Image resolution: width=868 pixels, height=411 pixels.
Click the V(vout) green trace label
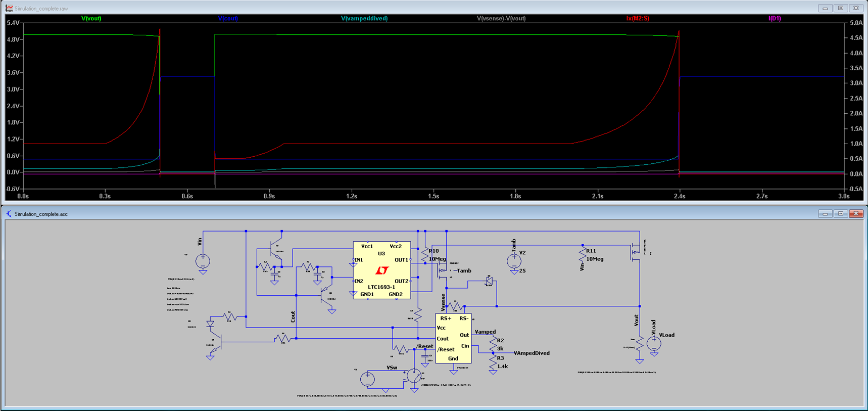pos(91,18)
